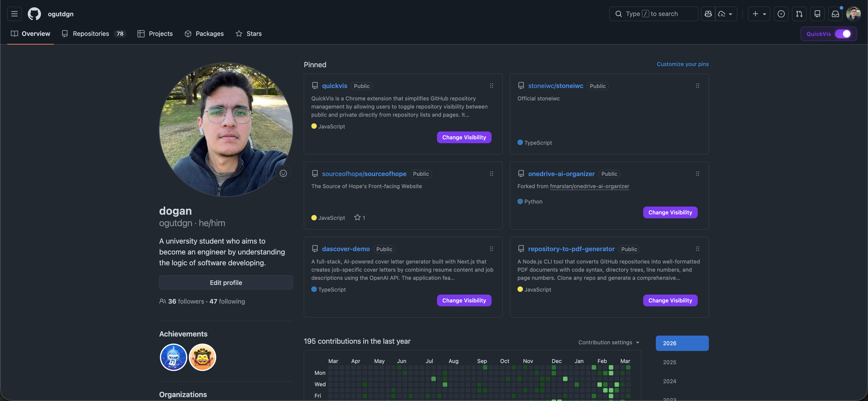868x401 pixels.
Task: Open Customize your pins link
Action: [682, 64]
